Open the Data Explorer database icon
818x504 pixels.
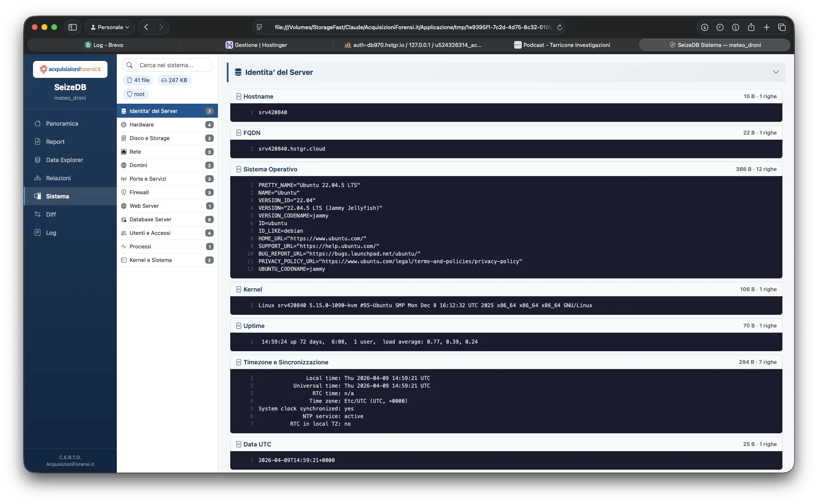pos(38,160)
